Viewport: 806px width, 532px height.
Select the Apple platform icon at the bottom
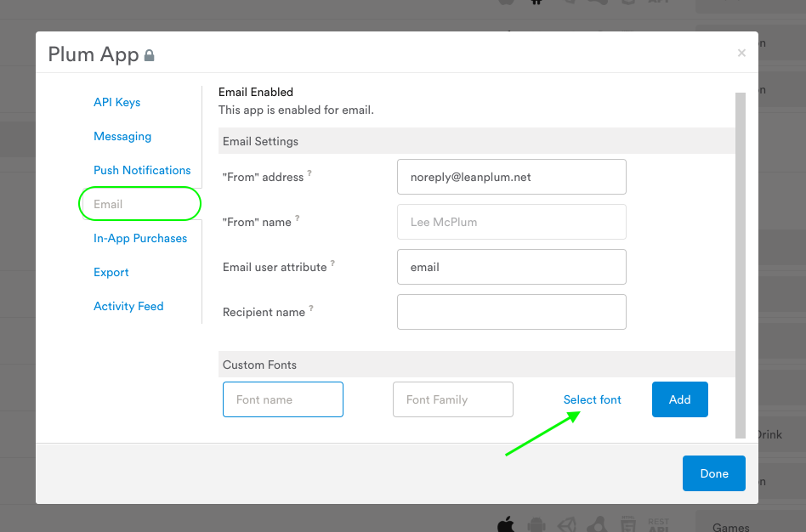[505, 524]
